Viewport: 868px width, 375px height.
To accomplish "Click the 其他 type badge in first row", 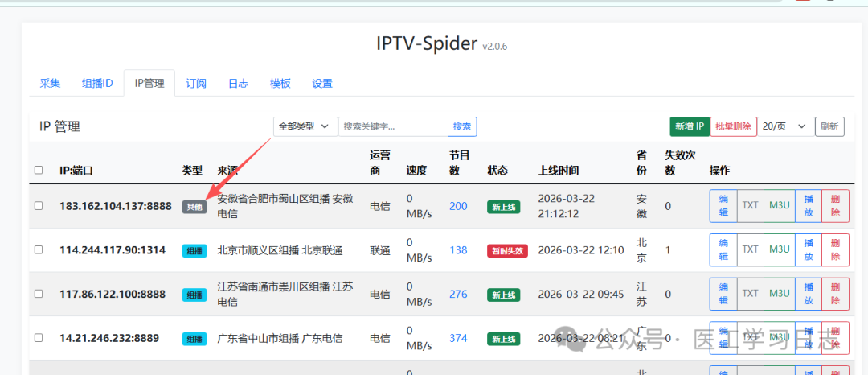I will (x=194, y=207).
